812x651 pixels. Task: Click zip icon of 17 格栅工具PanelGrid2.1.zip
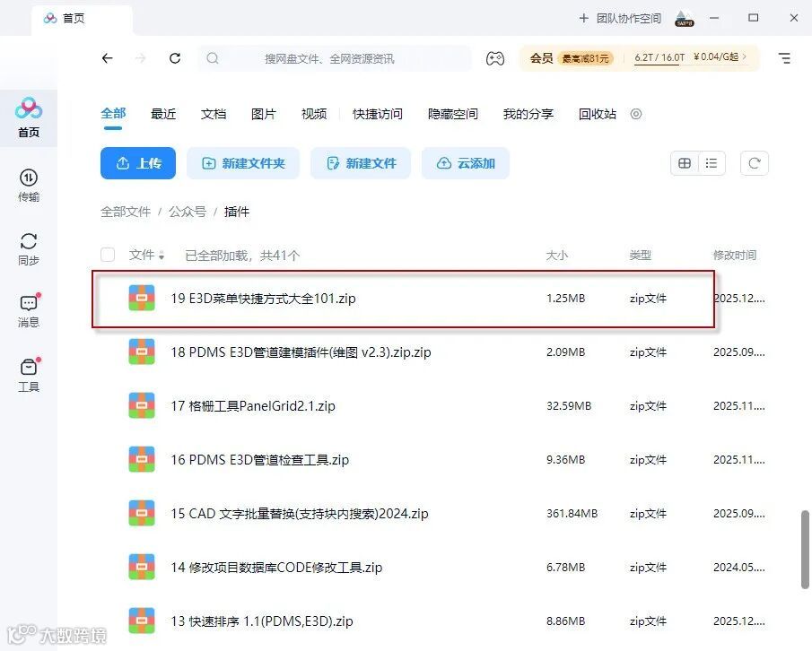pyautogui.click(x=142, y=405)
